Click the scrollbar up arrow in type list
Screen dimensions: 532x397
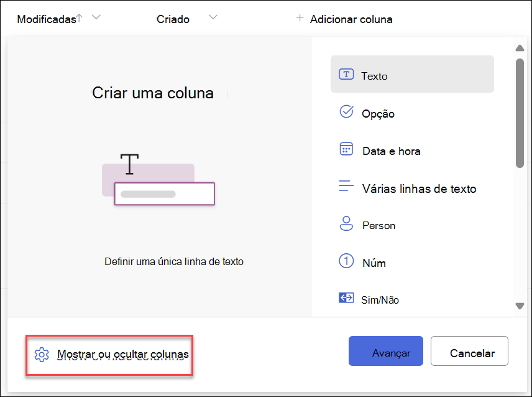click(x=520, y=48)
